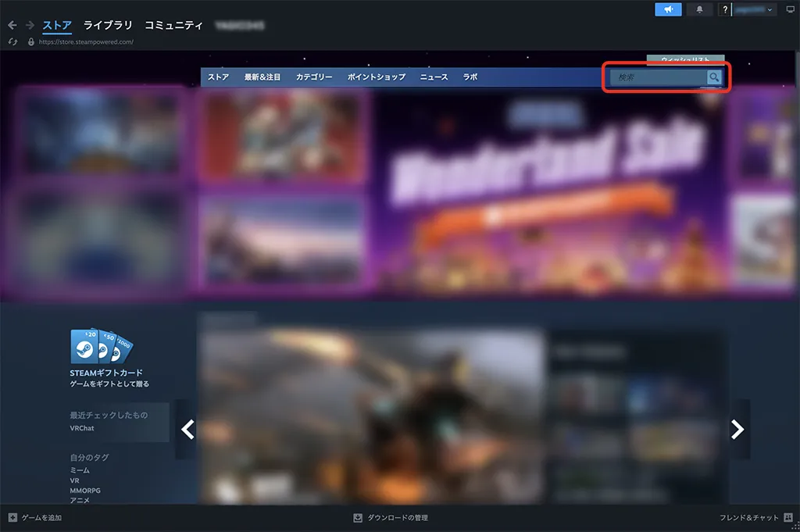
Task: Open the question mark help button
Action: (x=724, y=9)
